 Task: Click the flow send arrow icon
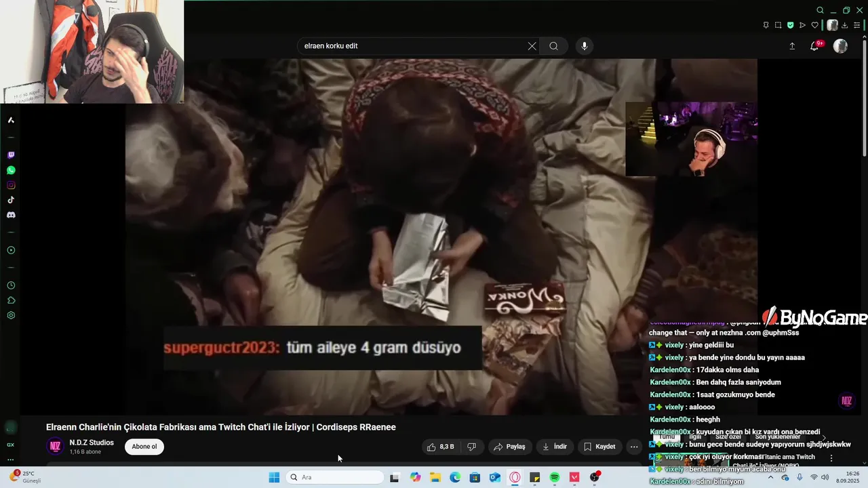tap(802, 25)
